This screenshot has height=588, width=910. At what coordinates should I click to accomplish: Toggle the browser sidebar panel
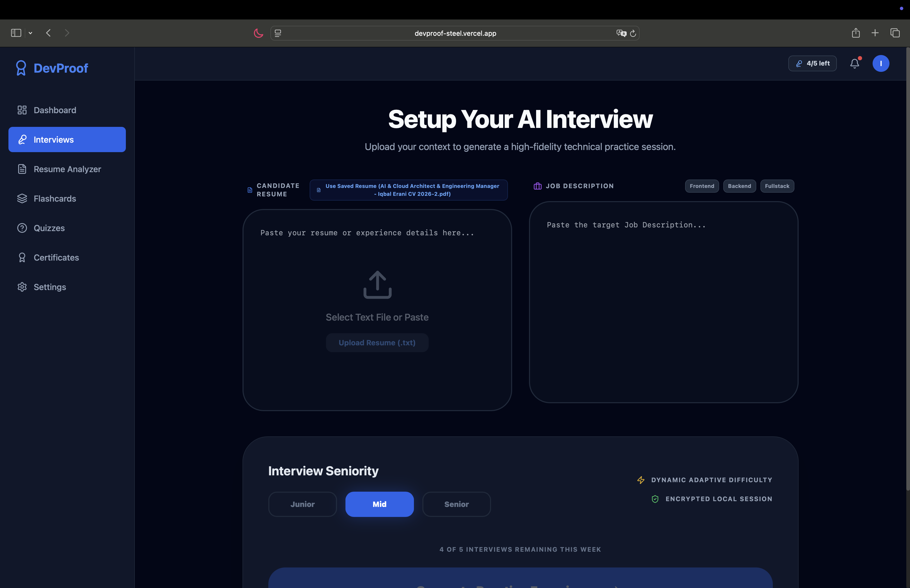click(x=16, y=33)
